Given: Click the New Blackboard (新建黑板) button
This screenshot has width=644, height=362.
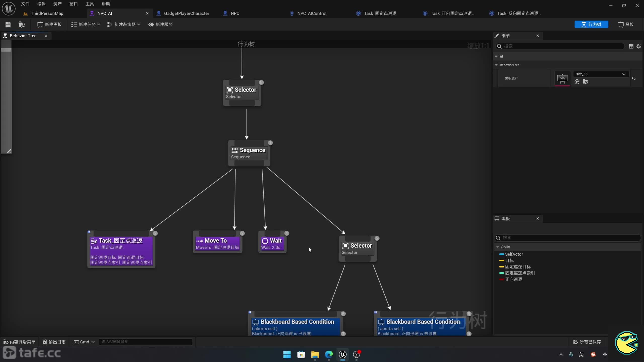Looking at the screenshot, I should [50, 24].
